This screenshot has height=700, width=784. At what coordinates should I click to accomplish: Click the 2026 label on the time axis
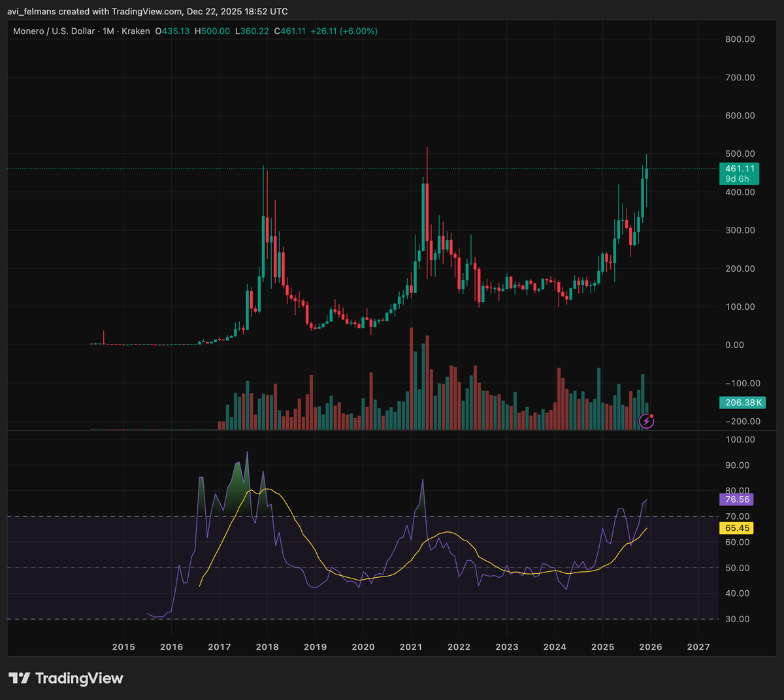click(x=650, y=647)
